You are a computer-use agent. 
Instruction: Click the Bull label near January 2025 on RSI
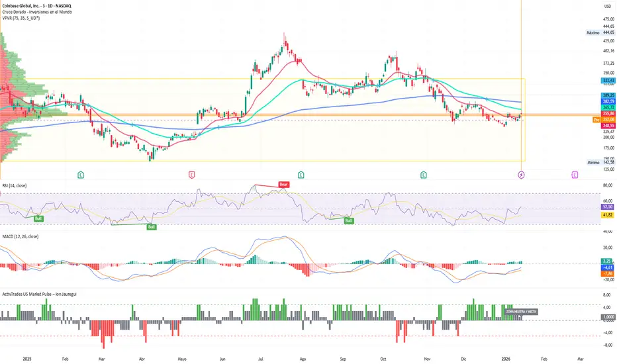(x=38, y=218)
